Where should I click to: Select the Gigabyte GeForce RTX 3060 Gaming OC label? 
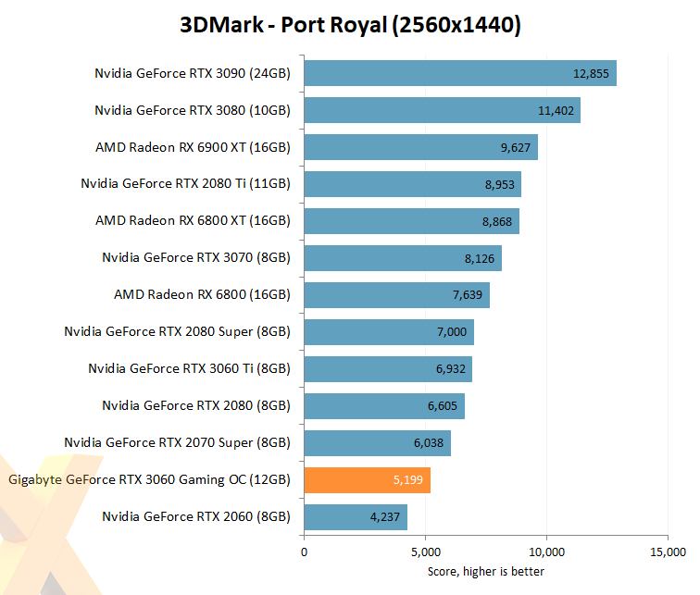pyautogui.click(x=150, y=479)
